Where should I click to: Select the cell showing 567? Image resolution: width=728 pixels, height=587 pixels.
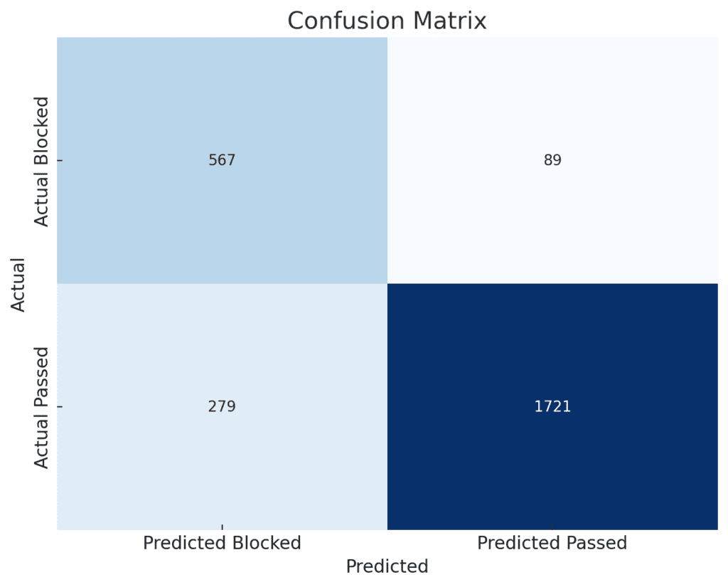[222, 160]
